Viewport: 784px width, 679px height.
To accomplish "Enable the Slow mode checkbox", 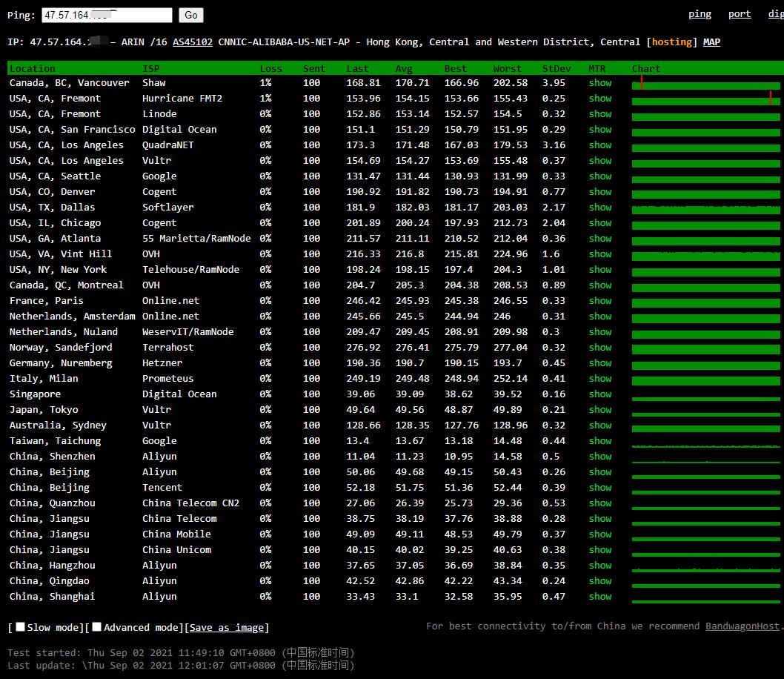I will (x=21, y=627).
